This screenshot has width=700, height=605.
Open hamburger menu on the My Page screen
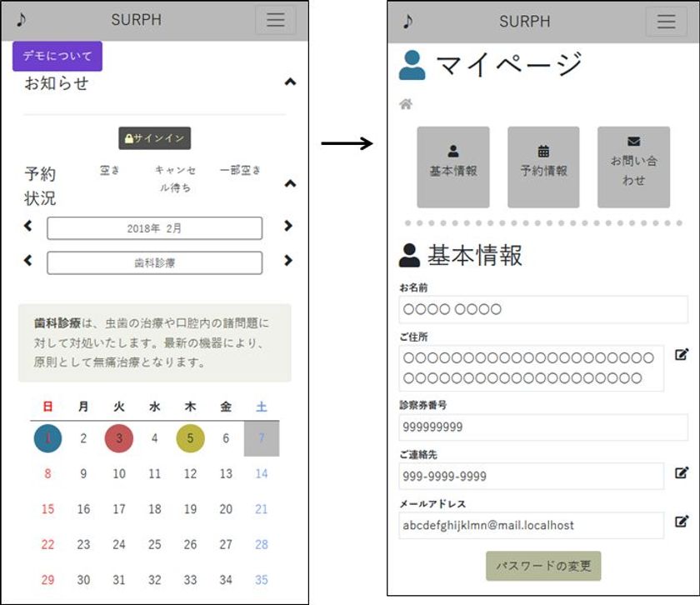point(666,22)
